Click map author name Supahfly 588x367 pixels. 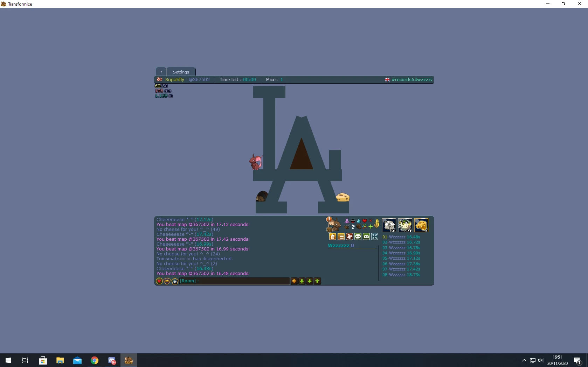click(175, 80)
